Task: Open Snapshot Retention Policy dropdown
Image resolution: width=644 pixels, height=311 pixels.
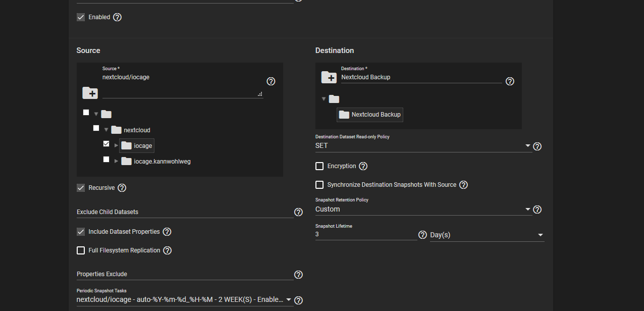Action: click(423, 209)
